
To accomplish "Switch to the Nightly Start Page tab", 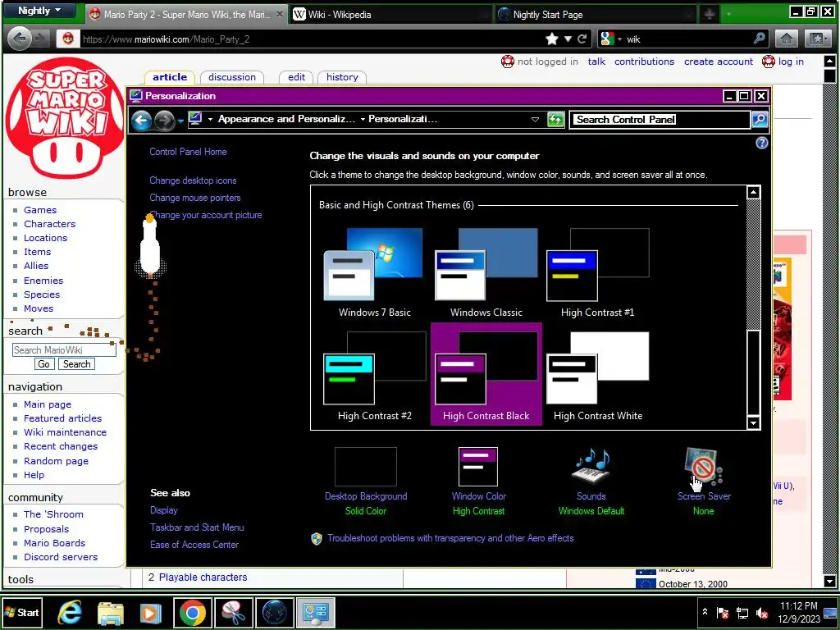I will (594, 15).
